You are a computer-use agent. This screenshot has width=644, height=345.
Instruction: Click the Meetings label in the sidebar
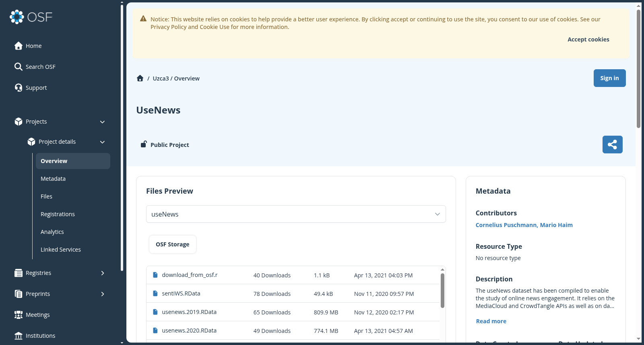tap(38, 315)
